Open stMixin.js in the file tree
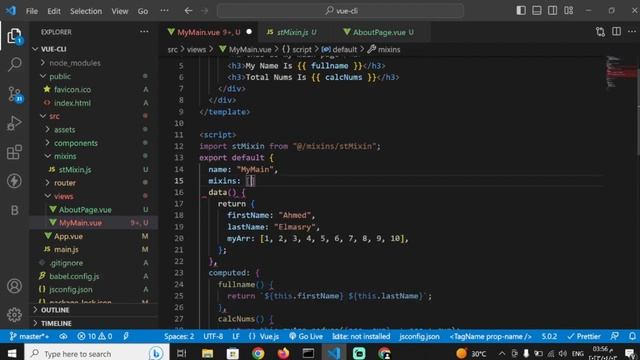 75,170
